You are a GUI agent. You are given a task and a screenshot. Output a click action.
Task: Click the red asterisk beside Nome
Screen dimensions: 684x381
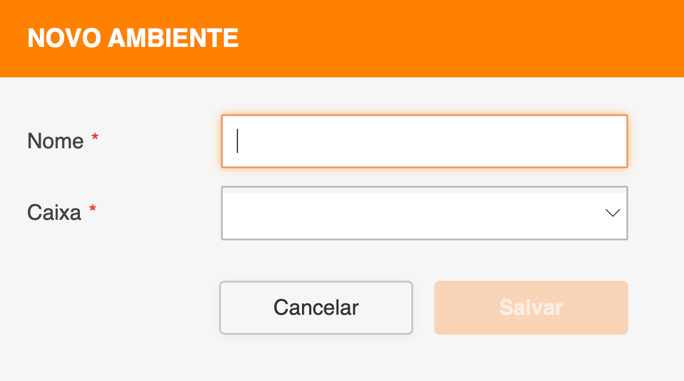tap(95, 138)
